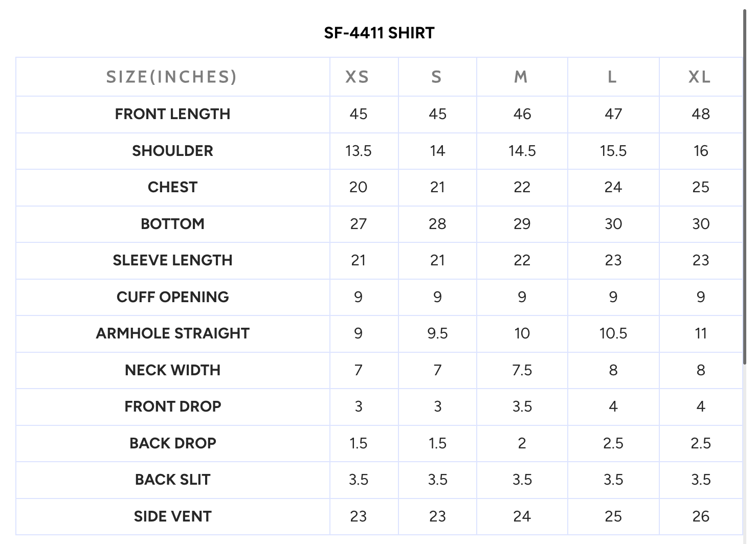The image size is (756, 544).
Task: Select the FRONT LENGTH row label
Action: (172, 114)
